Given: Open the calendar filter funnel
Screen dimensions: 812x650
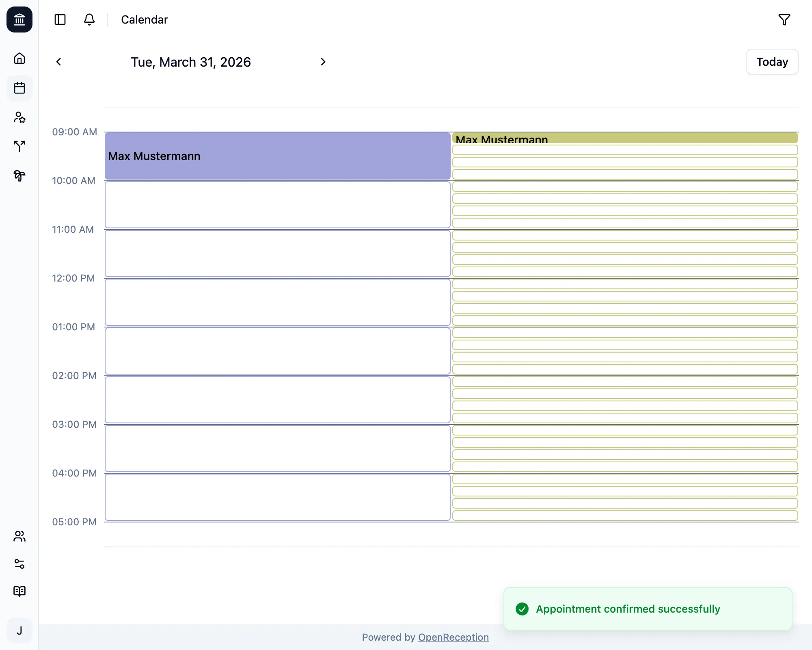Looking at the screenshot, I should (784, 19).
